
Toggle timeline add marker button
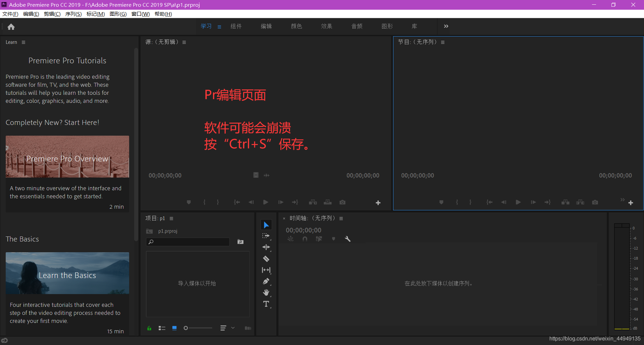point(333,239)
